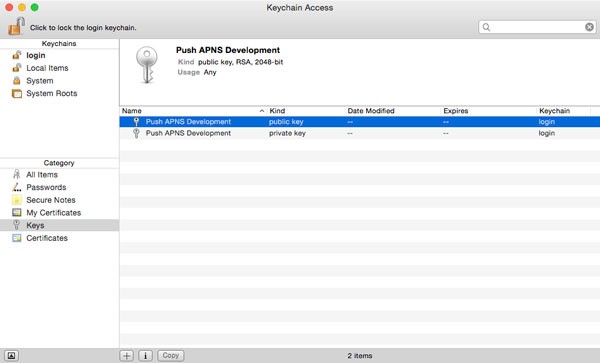This screenshot has height=363, width=600.
Task: Select the Keys category
Action: (x=59, y=225)
